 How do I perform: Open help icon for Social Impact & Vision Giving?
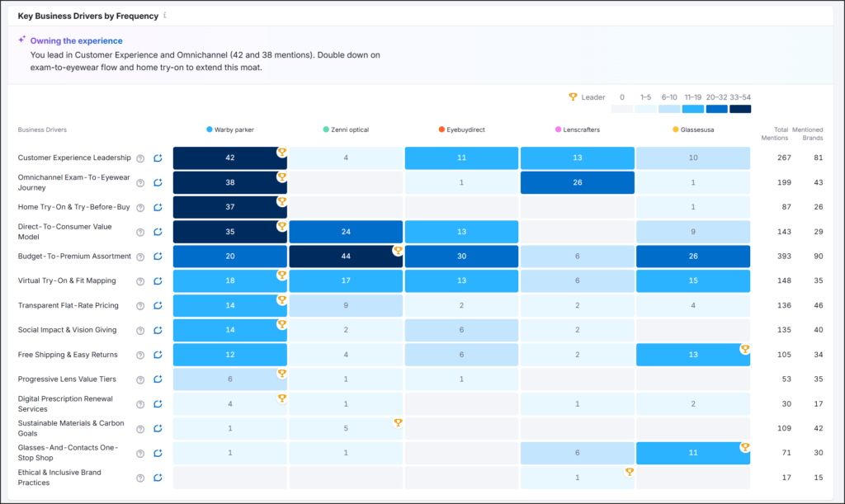point(140,331)
